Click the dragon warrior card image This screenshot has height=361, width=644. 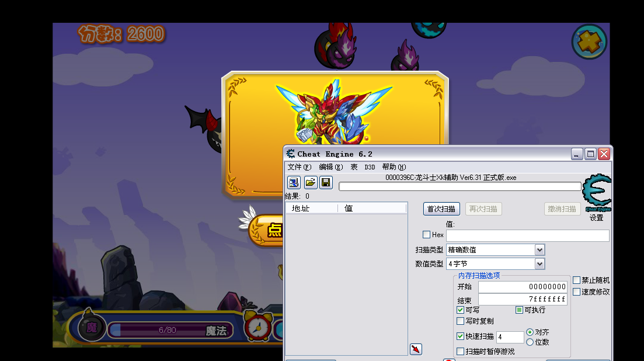333,112
